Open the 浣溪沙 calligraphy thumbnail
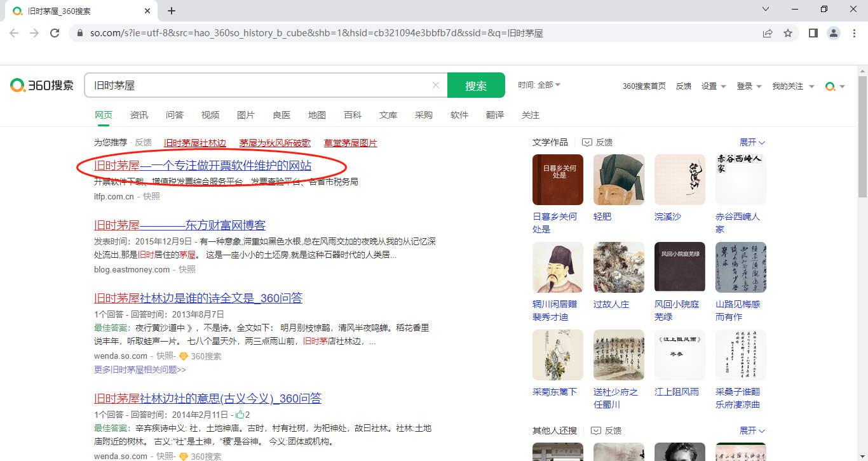Screen dimensions: 868x461 point(680,179)
